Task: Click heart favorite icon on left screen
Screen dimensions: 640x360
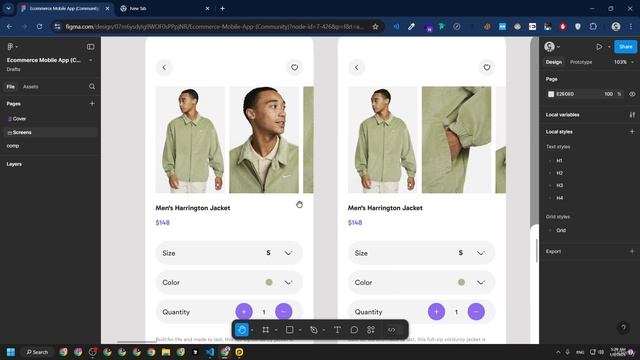Action: coord(294,67)
